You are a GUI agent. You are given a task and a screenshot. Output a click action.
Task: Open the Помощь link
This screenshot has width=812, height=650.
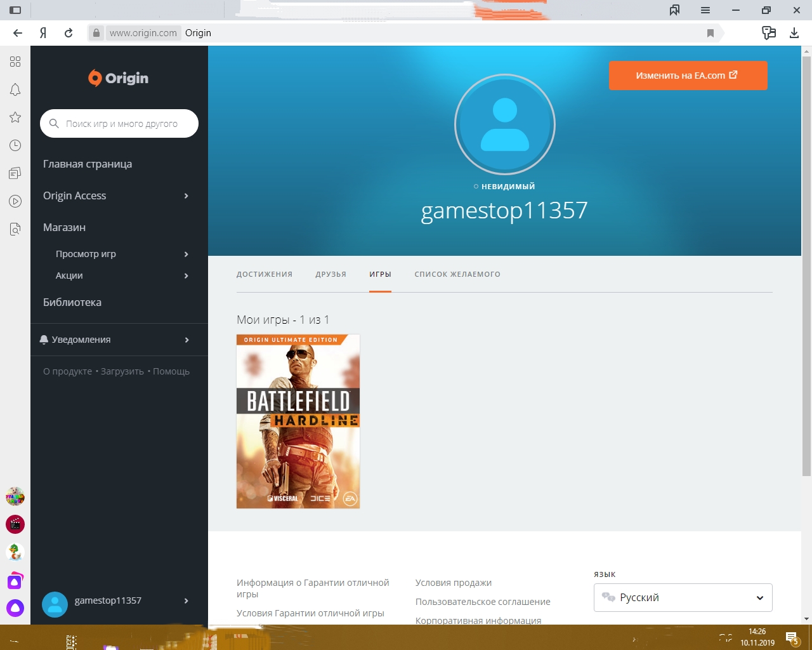[171, 371]
